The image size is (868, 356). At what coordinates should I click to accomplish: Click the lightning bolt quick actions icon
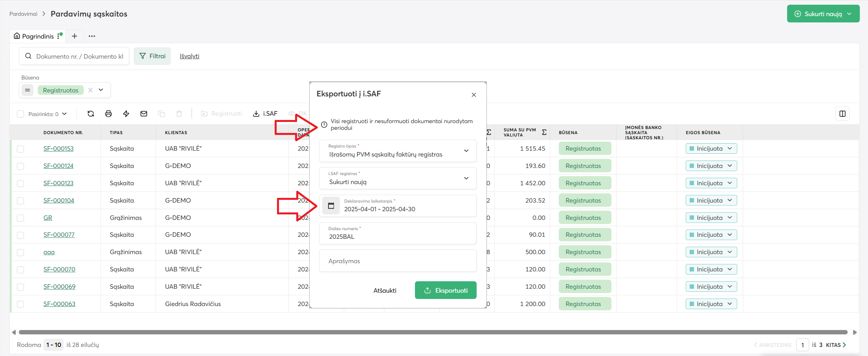pos(126,114)
